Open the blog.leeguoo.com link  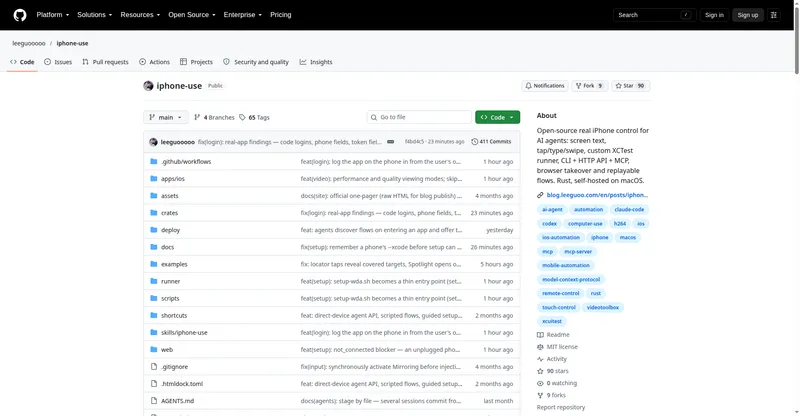597,195
